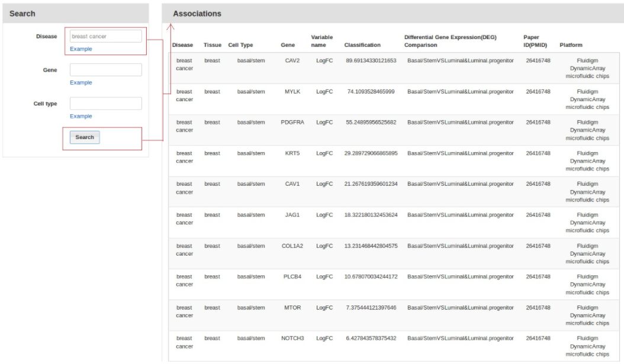Image resolution: width=624 pixels, height=364 pixels.
Task: Click the Gene column header in table
Action: coord(288,45)
